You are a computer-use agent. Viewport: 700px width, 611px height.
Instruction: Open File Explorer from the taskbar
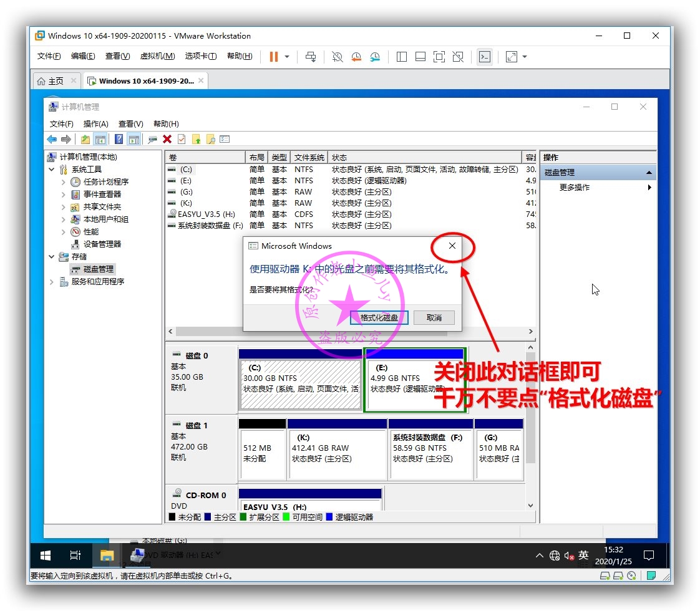pos(107,556)
